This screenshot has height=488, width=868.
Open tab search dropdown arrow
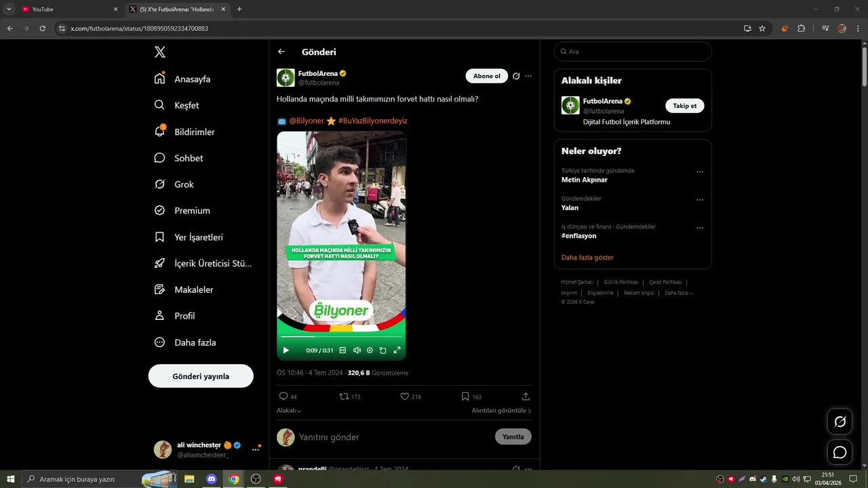(x=9, y=9)
